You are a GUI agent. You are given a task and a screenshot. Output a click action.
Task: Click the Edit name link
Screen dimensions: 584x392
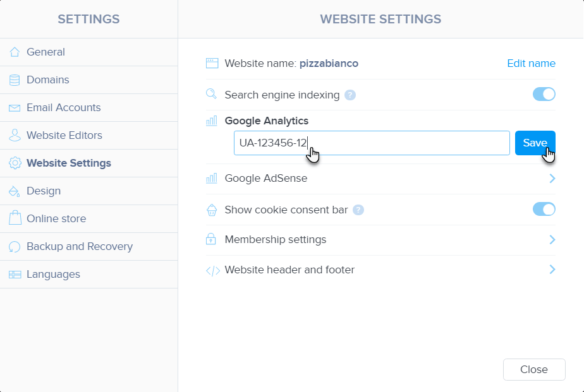coord(531,64)
